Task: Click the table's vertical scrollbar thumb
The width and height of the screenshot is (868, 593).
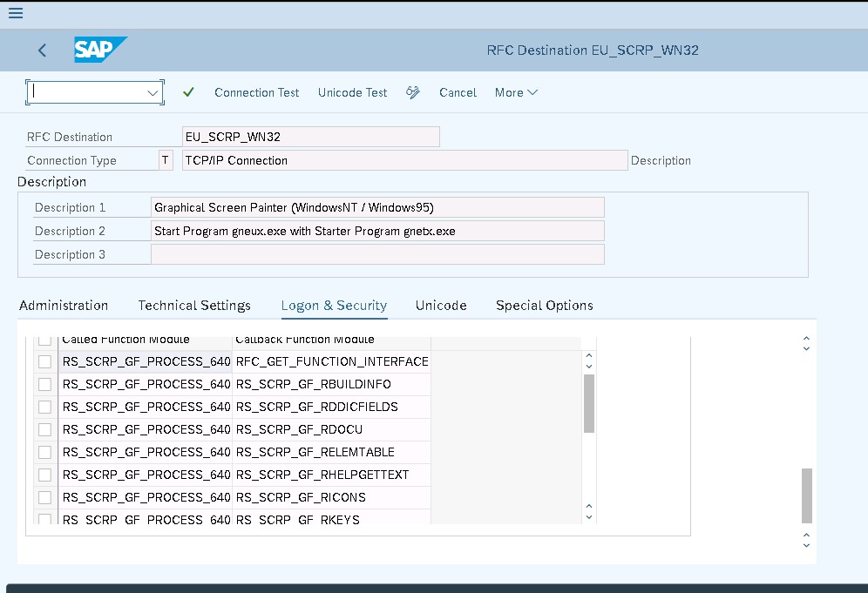Action: pos(589,404)
